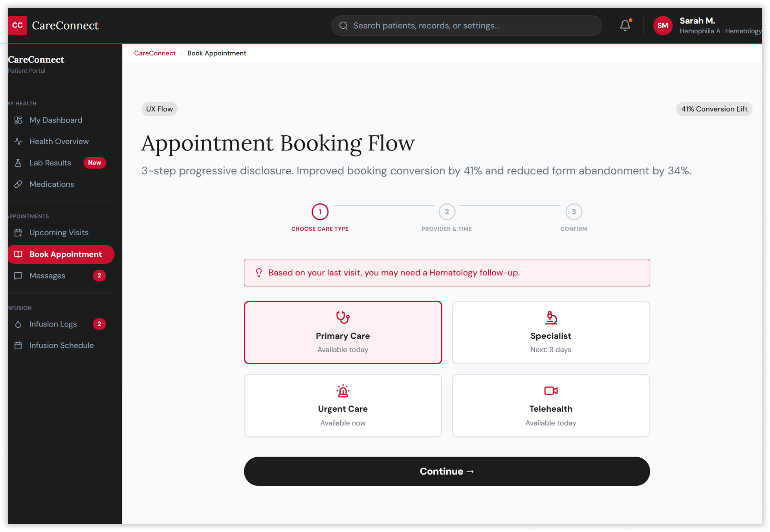Viewport: 770px width, 532px height.
Task: Click the SM user avatar
Action: point(662,26)
